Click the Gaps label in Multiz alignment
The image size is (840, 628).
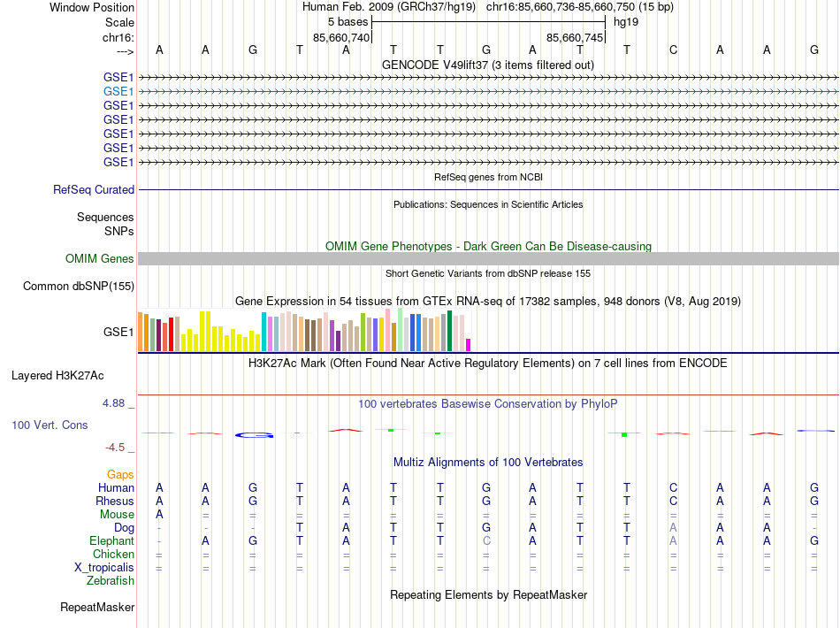[120, 474]
